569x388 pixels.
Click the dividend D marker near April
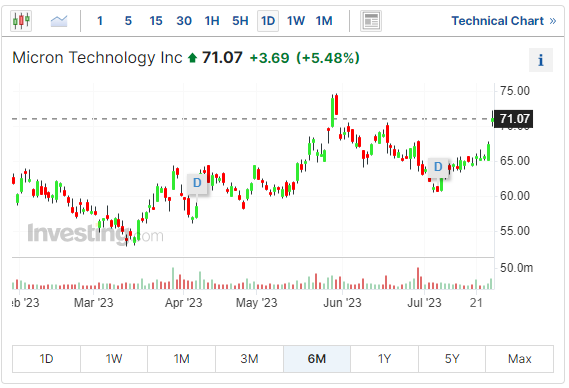(x=197, y=183)
